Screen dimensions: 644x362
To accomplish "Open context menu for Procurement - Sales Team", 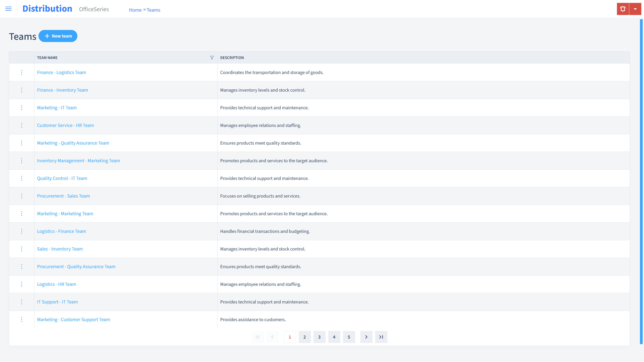I will tap(21, 196).
